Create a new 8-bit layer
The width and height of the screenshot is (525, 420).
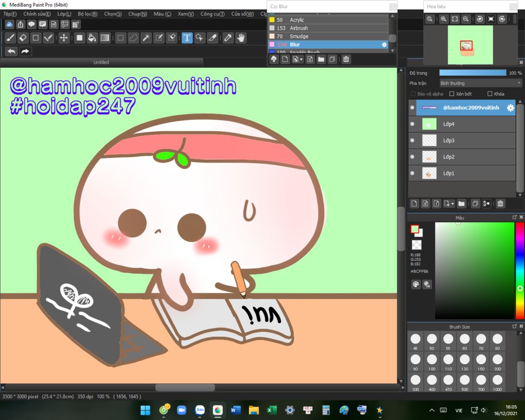[425, 203]
